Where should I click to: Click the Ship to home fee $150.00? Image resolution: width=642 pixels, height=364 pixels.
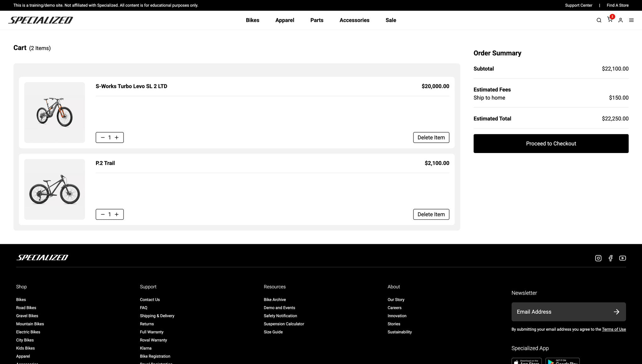click(x=618, y=98)
